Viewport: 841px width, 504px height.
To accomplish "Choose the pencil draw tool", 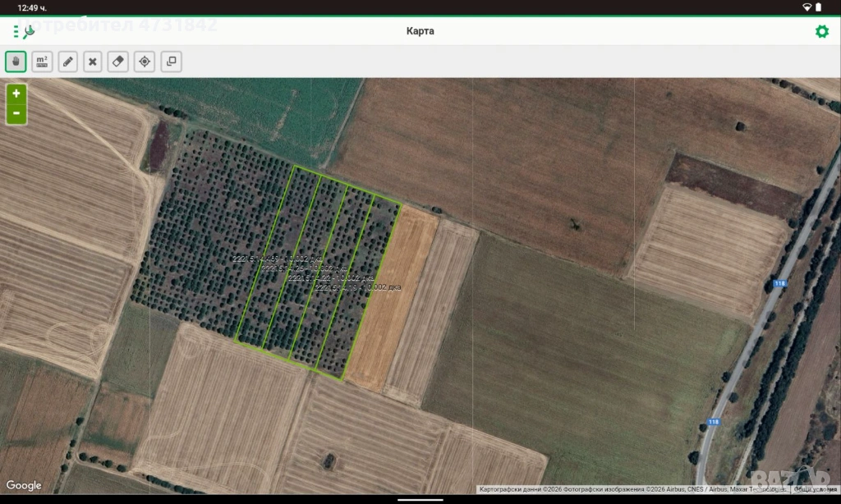I will pyautogui.click(x=68, y=62).
